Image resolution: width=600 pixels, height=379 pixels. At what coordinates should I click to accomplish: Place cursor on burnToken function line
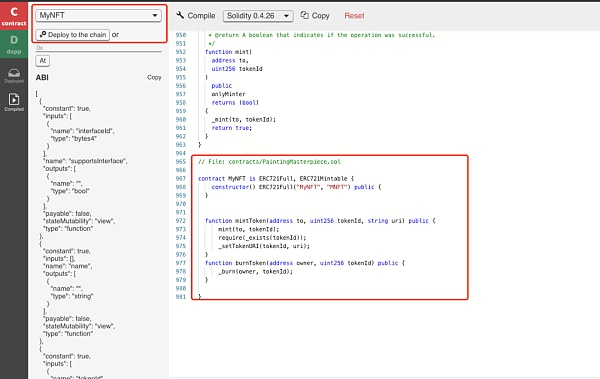tap(305, 263)
